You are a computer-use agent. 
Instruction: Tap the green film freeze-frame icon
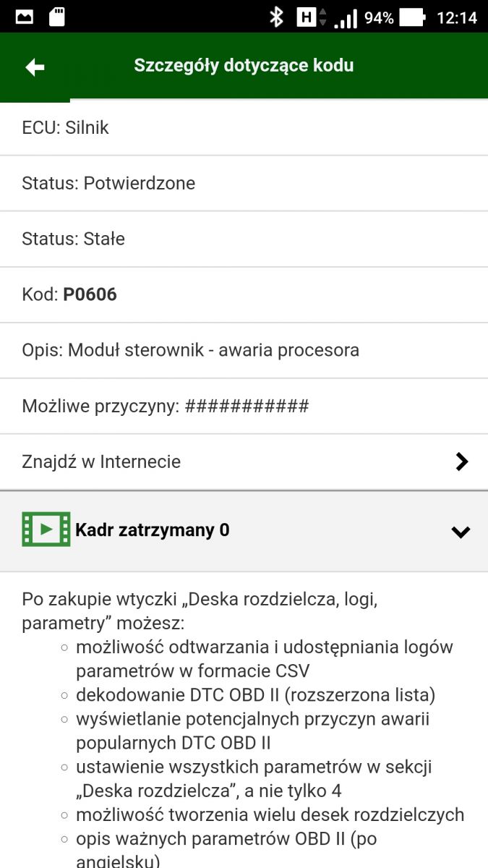coord(46,529)
